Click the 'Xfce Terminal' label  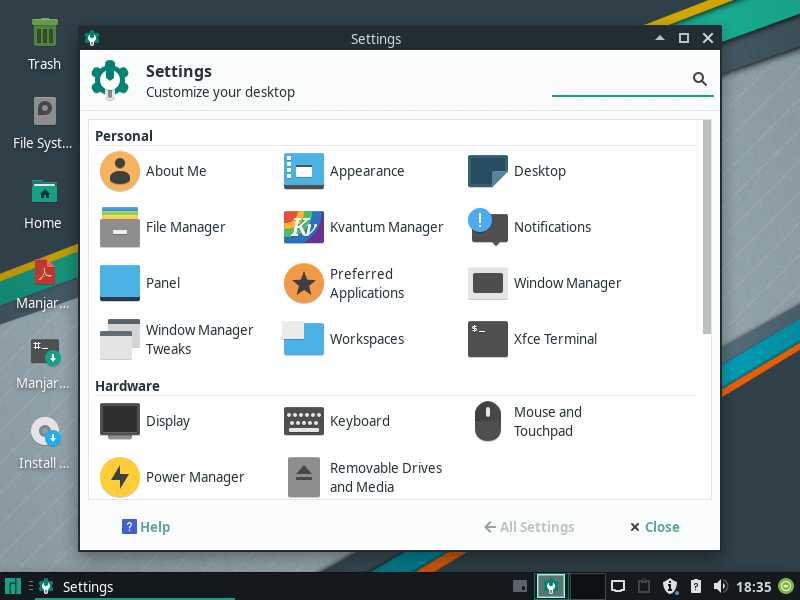pos(555,339)
